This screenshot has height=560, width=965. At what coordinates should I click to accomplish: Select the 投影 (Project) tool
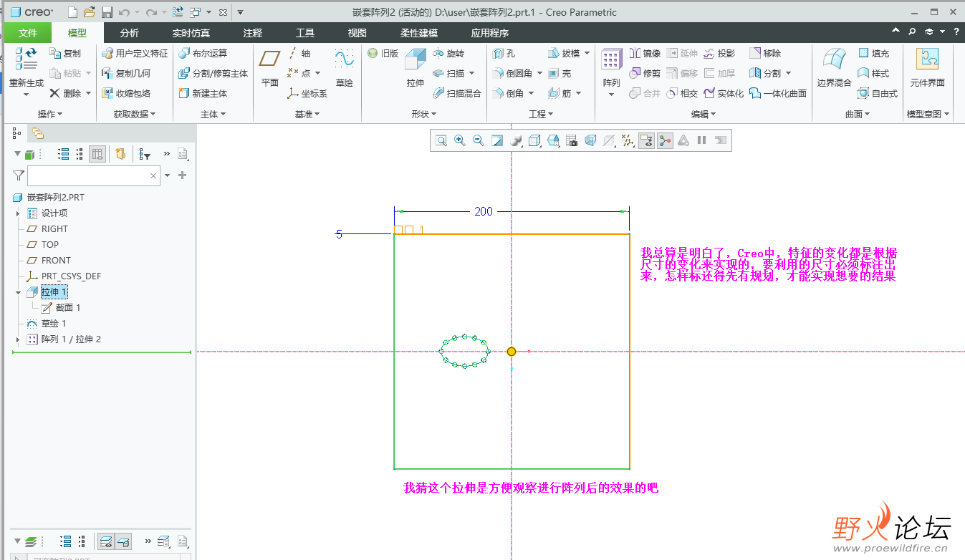click(719, 53)
